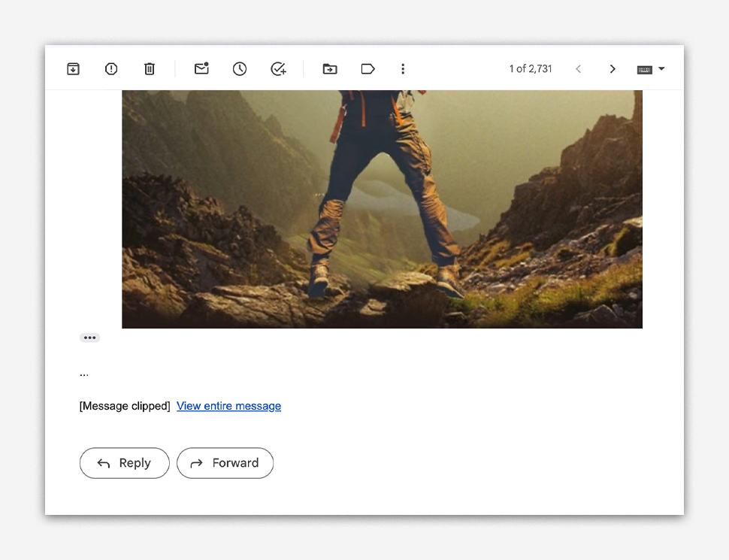Image resolution: width=729 pixels, height=560 pixels.
Task: Archive this email using the toolbar icon
Action: click(x=73, y=69)
